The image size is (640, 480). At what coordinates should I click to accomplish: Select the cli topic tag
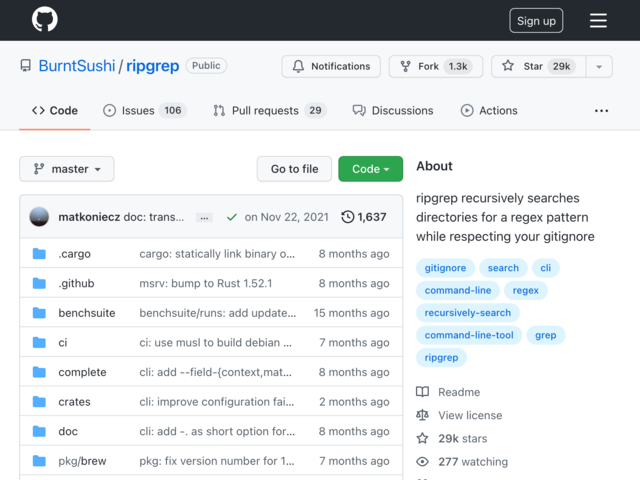coord(546,268)
